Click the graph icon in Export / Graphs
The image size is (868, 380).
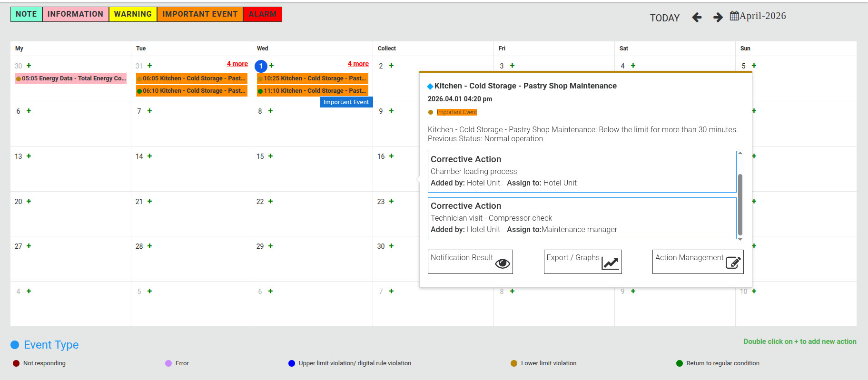[x=610, y=263]
